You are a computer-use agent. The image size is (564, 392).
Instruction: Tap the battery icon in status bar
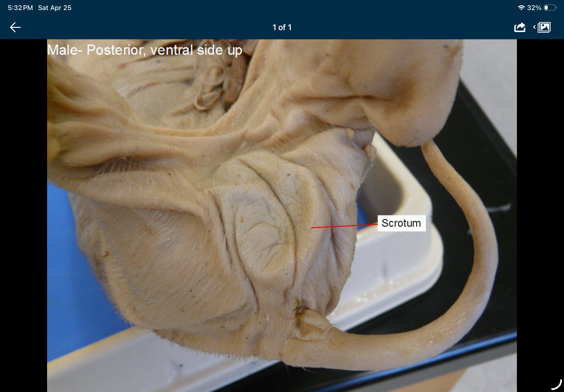[x=550, y=8]
